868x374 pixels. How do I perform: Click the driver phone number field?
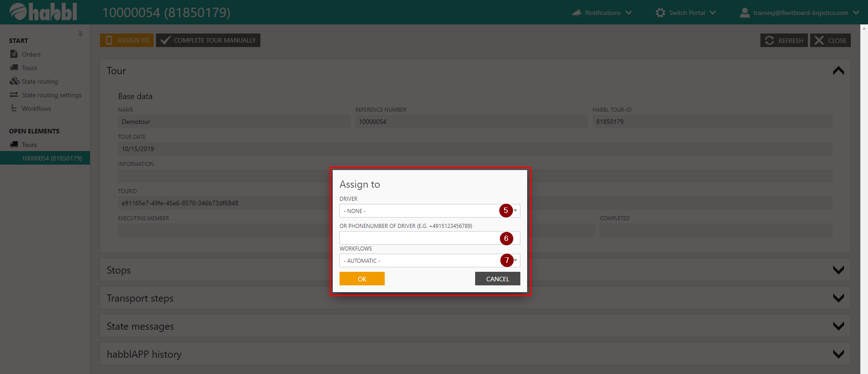click(418, 238)
